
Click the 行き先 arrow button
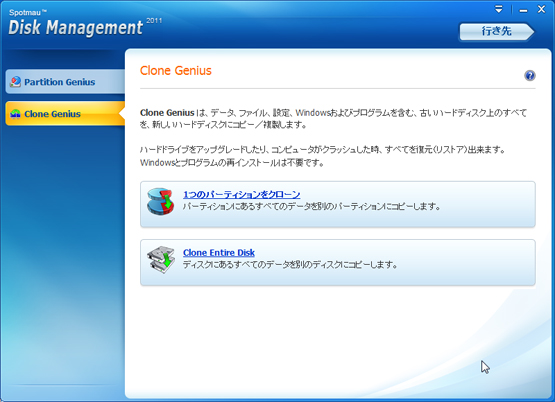497,31
